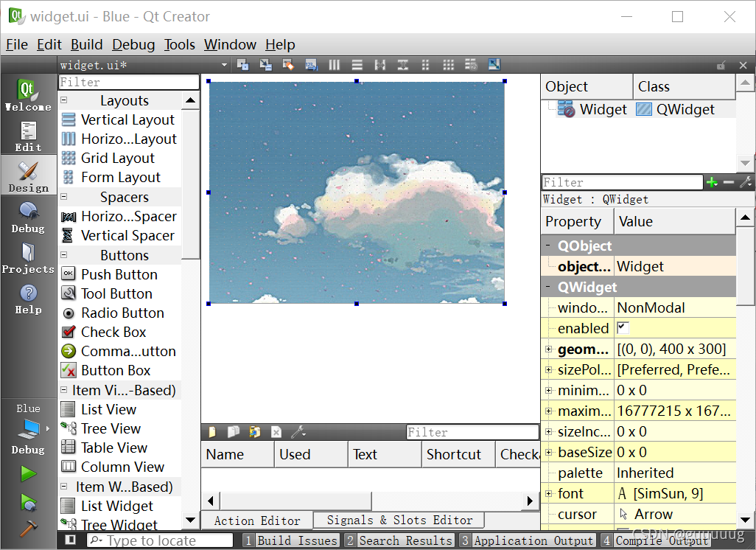Open the File menu
Image resolution: width=756 pixels, height=550 pixels.
pyautogui.click(x=17, y=44)
